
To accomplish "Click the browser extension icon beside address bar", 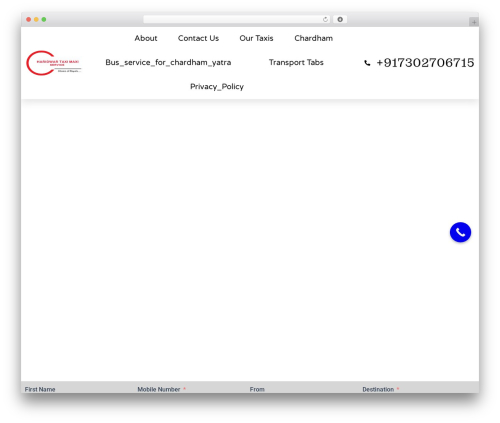I will (x=340, y=20).
